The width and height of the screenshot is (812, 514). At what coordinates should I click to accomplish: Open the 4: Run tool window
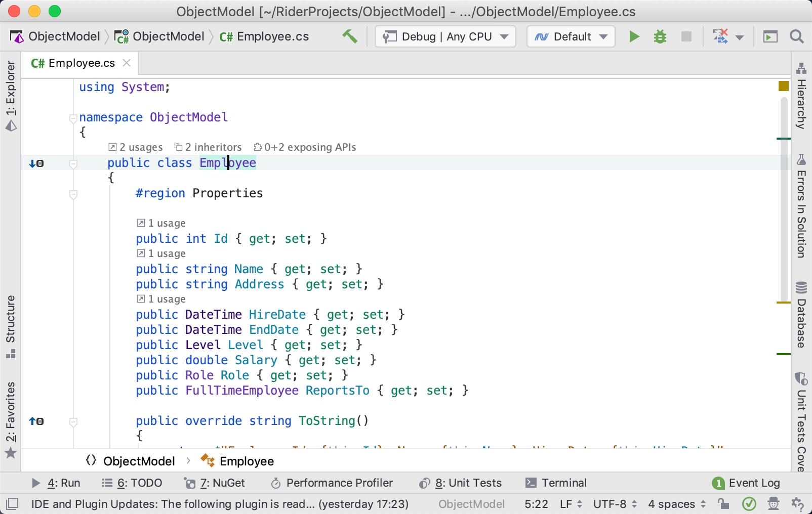point(56,483)
